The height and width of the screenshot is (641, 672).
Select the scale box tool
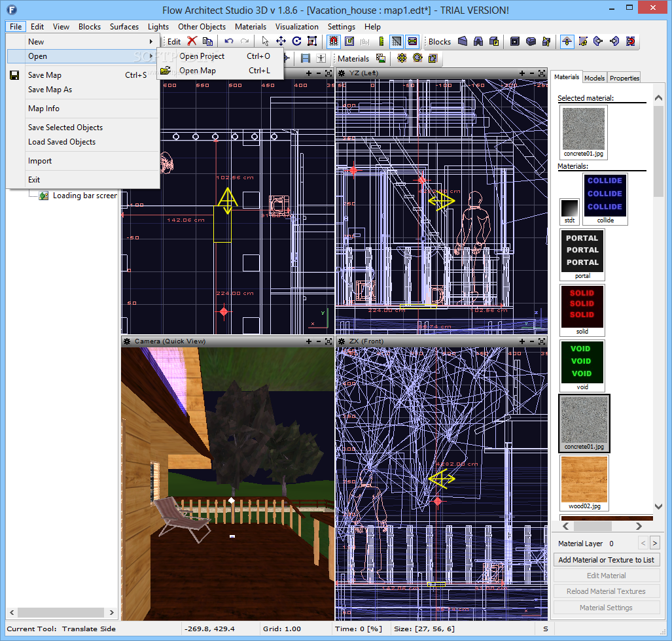pyautogui.click(x=312, y=41)
